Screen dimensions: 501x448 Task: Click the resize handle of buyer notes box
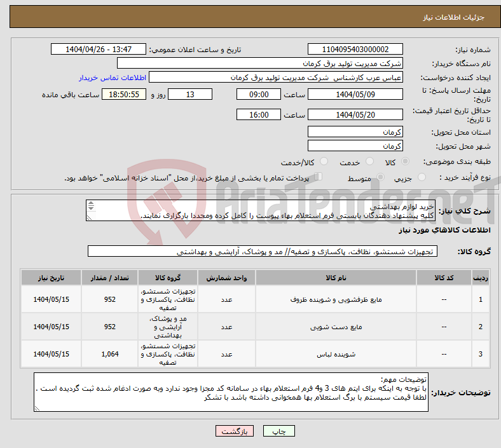click(37, 409)
